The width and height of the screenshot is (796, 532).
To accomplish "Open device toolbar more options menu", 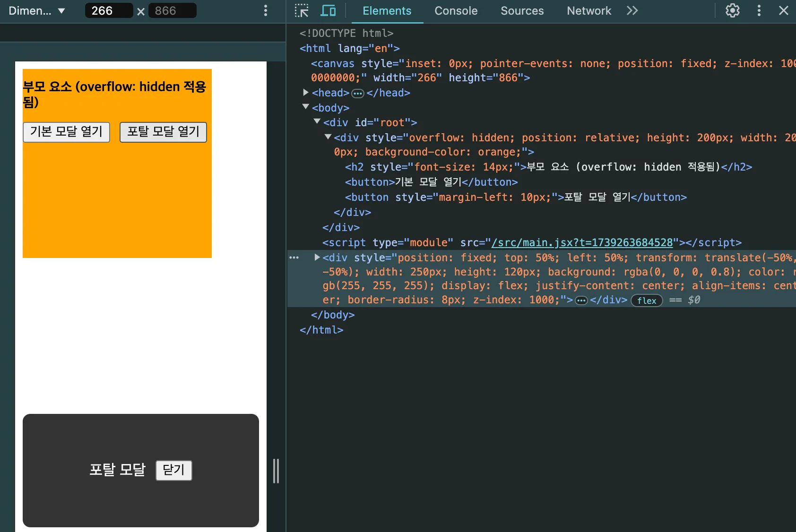I will click(266, 10).
